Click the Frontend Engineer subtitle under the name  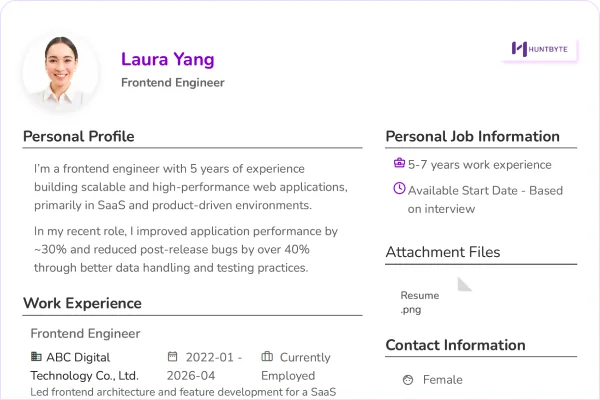173,83
